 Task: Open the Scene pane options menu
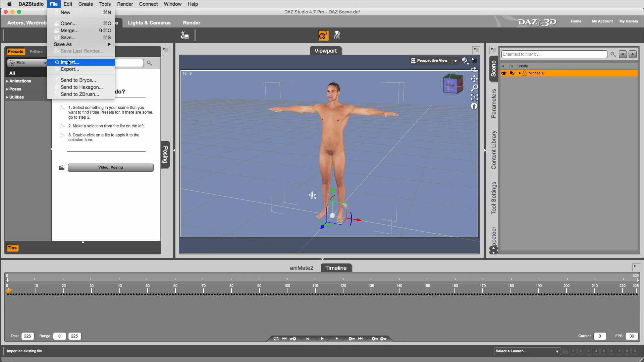(493, 50)
